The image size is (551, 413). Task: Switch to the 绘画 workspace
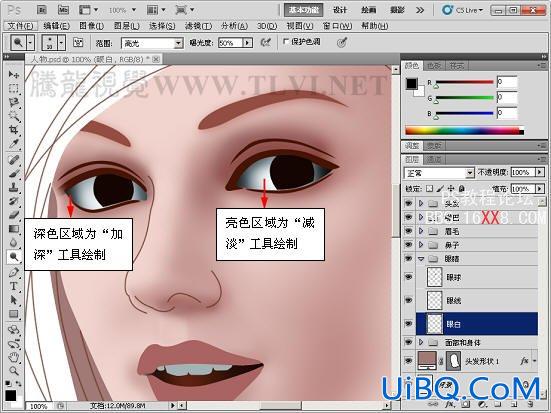368,10
